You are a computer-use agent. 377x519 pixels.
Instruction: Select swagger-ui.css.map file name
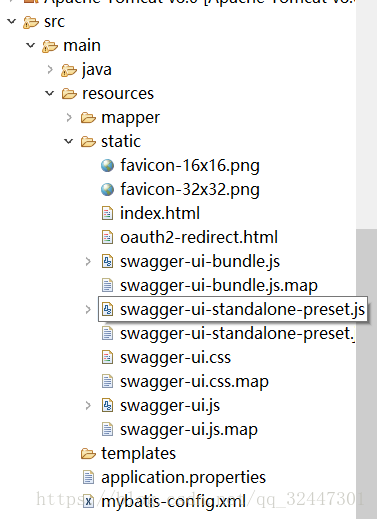tap(194, 382)
